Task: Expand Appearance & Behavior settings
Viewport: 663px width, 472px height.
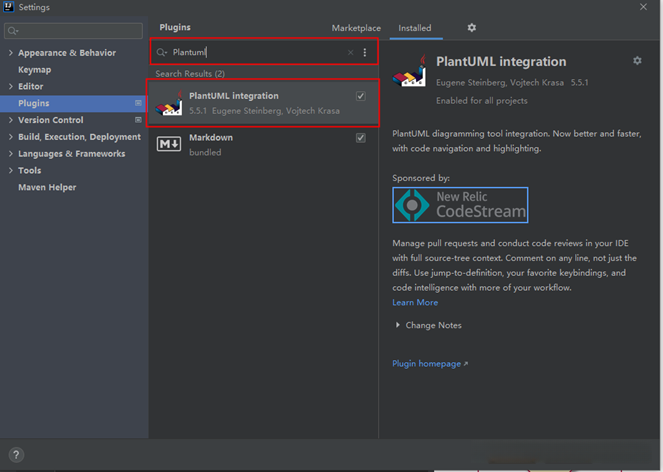Action: pyautogui.click(x=10, y=53)
